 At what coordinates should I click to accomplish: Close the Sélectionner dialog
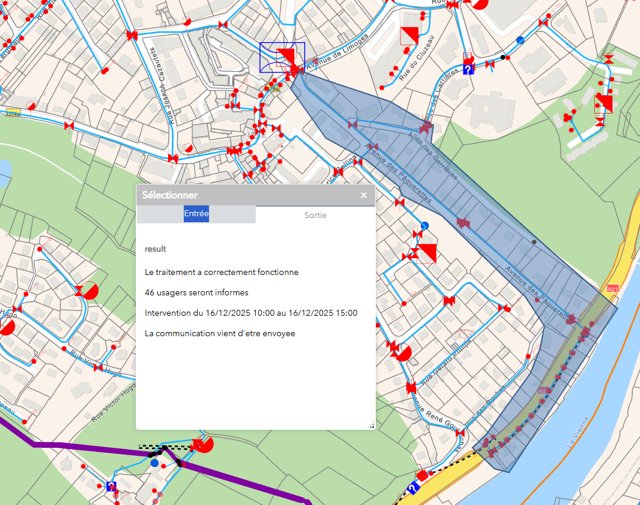point(364,196)
